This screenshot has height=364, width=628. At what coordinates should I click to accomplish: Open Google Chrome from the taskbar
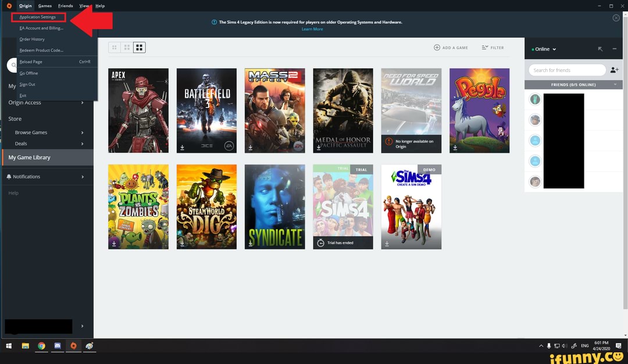coord(41,346)
